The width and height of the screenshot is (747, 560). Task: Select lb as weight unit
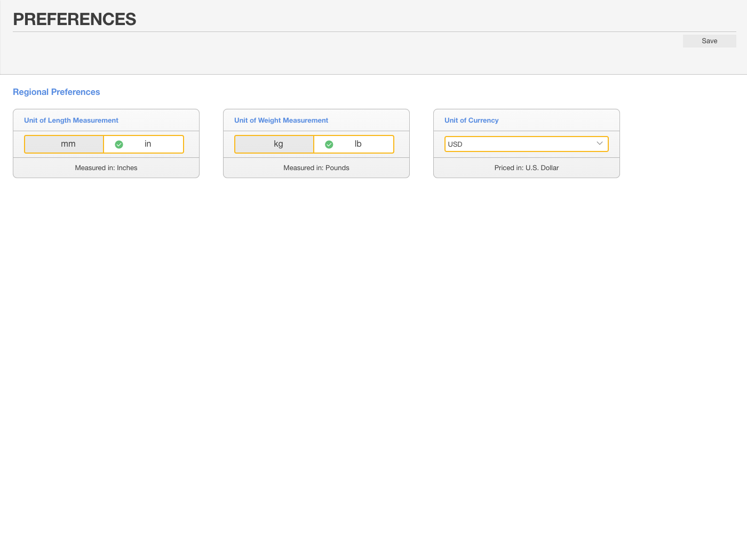pyautogui.click(x=354, y=144)
